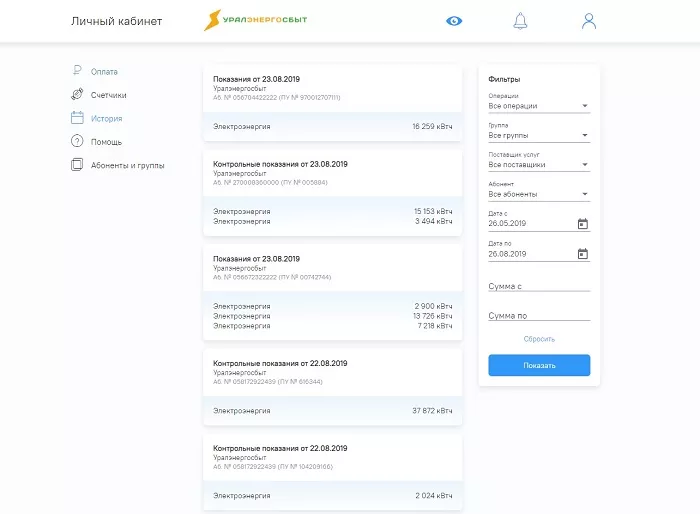This screenshot has width=700, height=514.
Task: Toggle the eye visibility icon in header
Action: [454, 21]
